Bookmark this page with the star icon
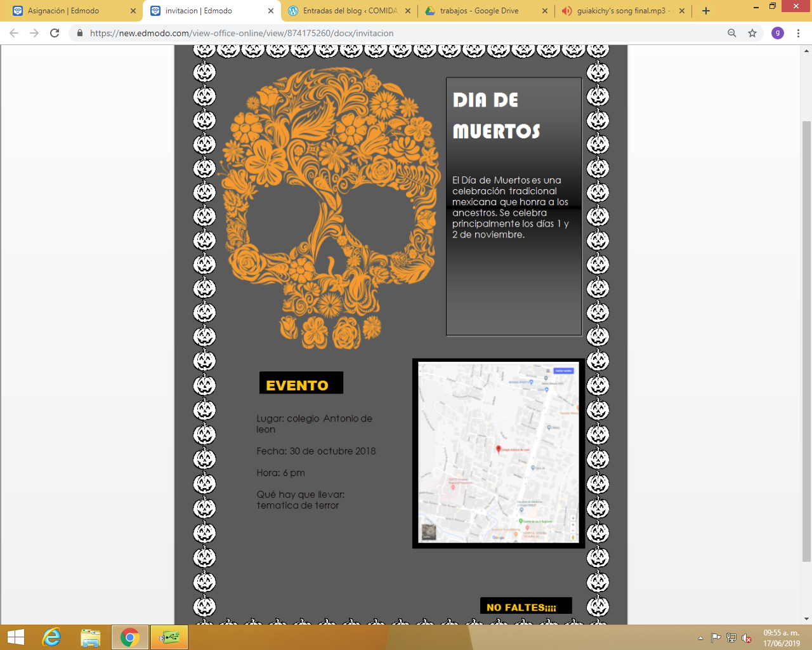Viewport: 812px width, 650px height. tap(752, 33)
